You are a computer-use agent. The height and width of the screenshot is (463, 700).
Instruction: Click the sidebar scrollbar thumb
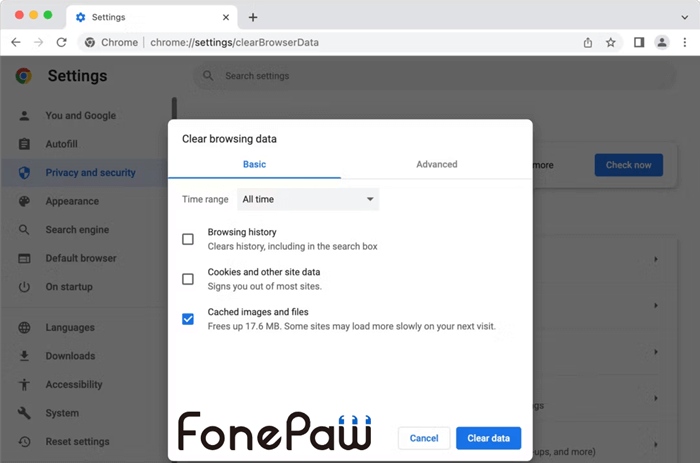tap(175, 108)
